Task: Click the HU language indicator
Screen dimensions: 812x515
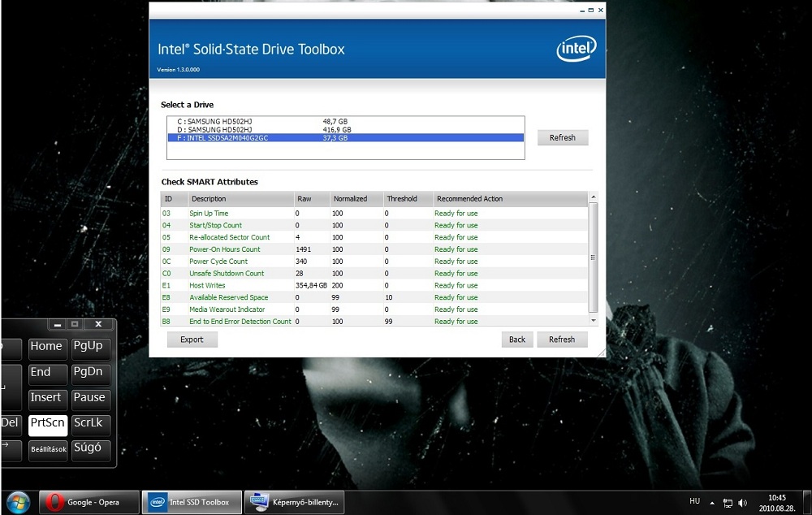Action: pyautogui.click(x=695, y=501)
